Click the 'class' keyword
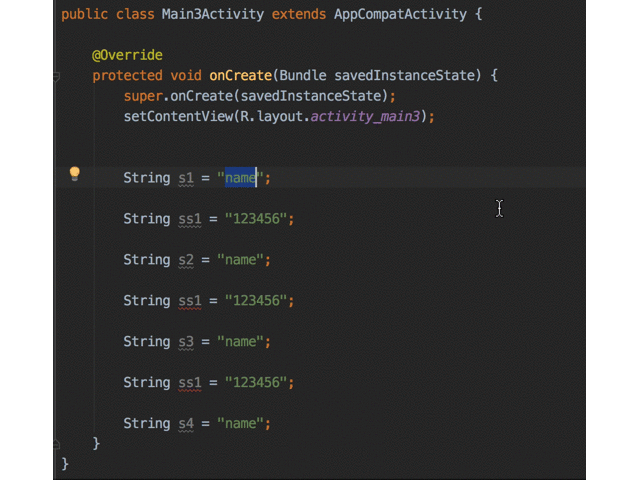The width and height of the screenshot is (640, 480). (135, 14)
